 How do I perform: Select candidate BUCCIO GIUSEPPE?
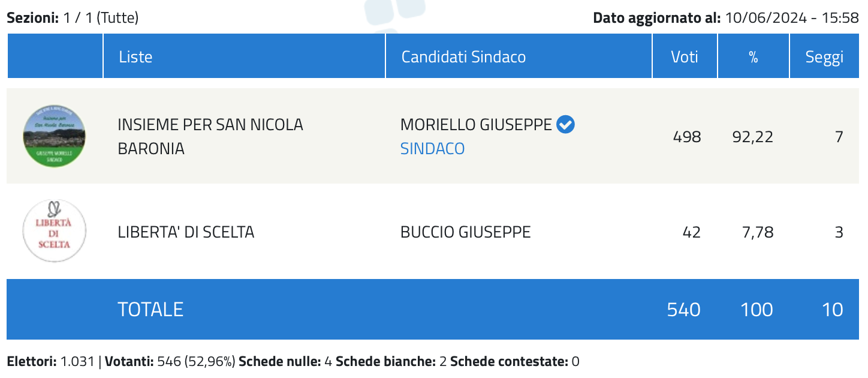tap(465, 232)
